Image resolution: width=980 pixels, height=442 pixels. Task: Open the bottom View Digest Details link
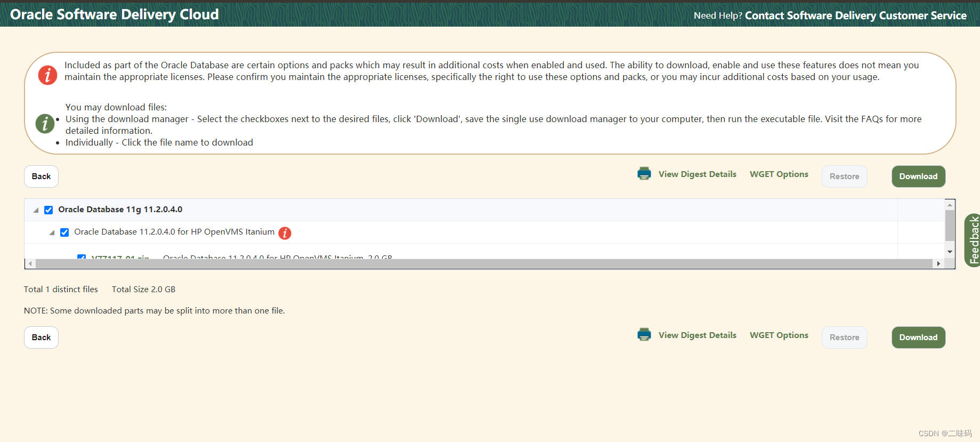point(697,335)
